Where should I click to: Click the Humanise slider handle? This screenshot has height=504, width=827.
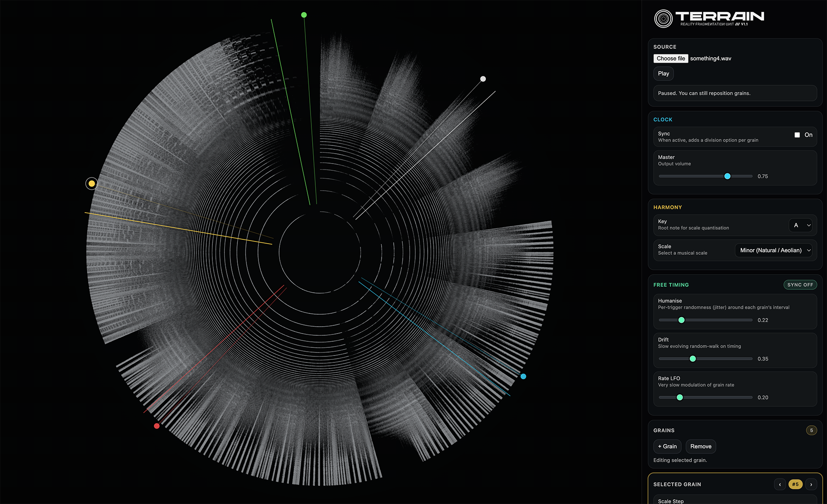coord(681,320)
